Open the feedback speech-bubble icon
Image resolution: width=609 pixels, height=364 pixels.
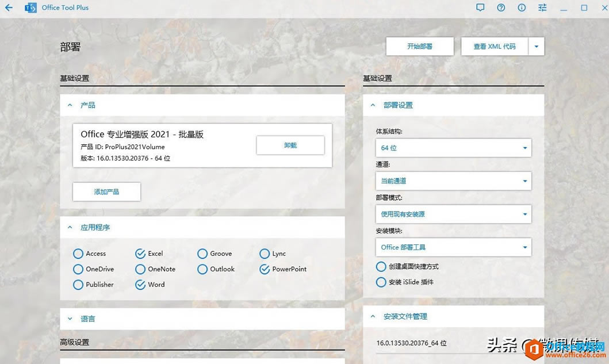pos(481,7)
